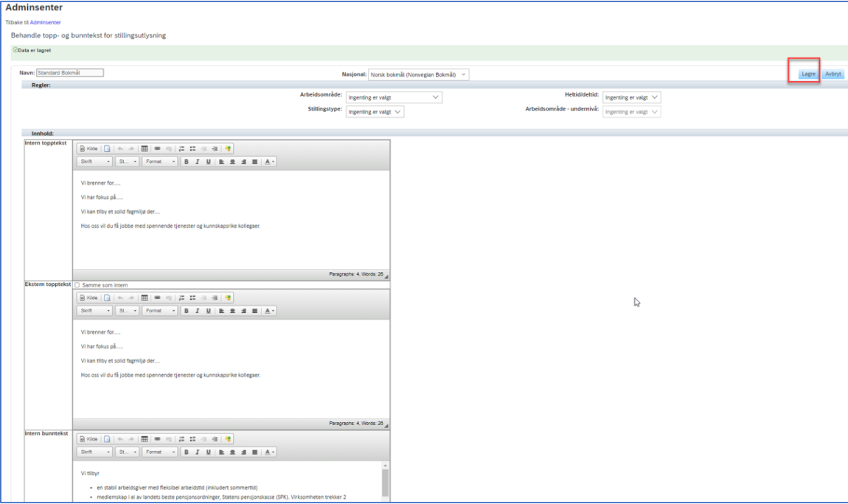Toggle underline in Intern bunntekst editor
Image resolution: width=848 pixels, height=504 pixels.
tap(208, 452)
